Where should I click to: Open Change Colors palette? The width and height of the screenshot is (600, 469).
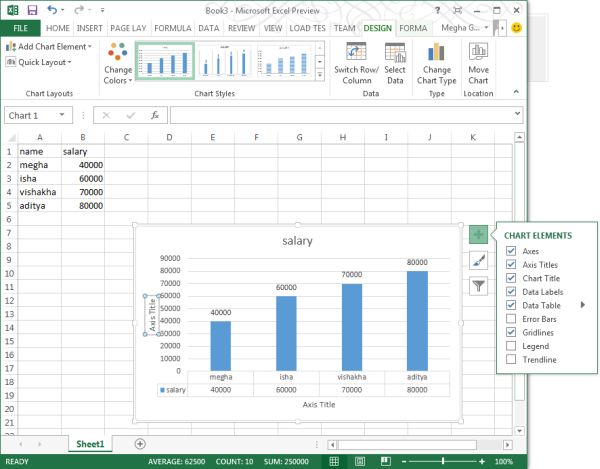(118, 64)
